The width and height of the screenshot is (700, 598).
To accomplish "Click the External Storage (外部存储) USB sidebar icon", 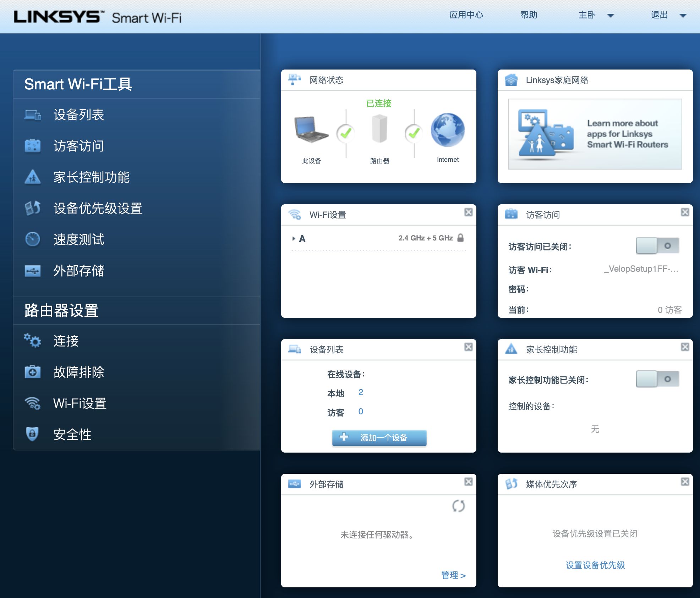I will [x=33, y=271].
